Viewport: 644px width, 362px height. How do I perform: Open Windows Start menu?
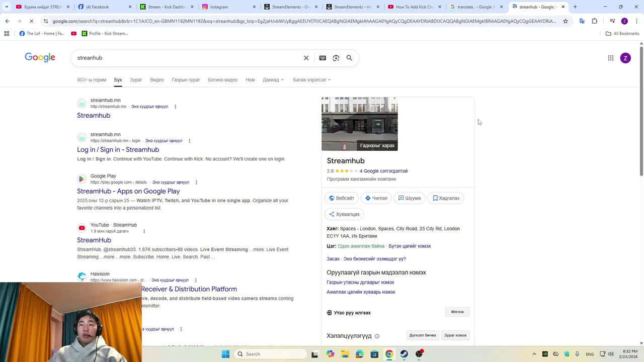225,354
